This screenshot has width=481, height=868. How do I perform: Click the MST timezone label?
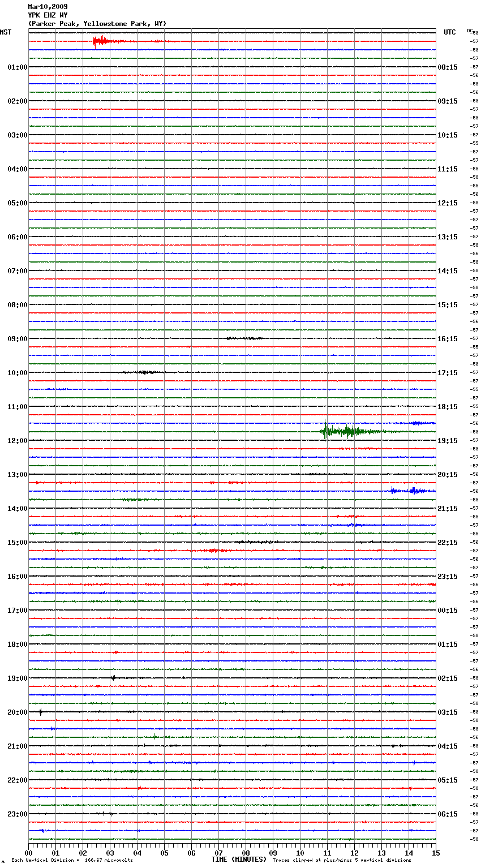tap(6, 32)
